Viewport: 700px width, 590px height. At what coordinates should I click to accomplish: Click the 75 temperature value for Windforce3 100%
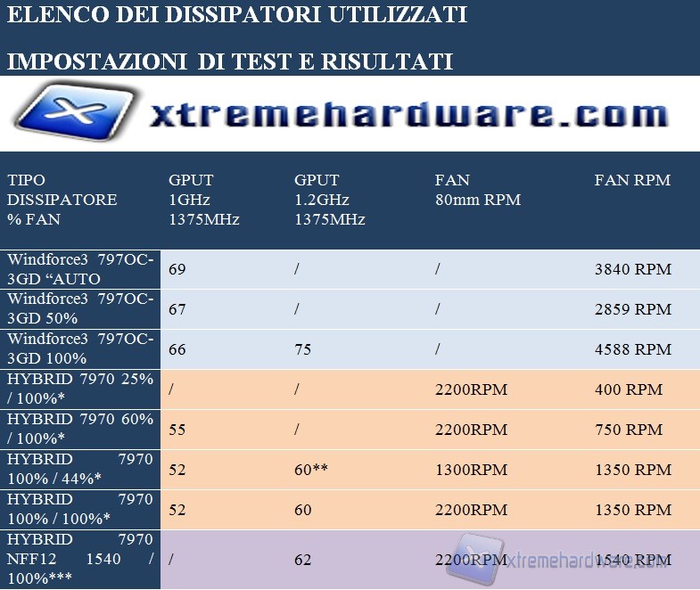[x=302, y=349]
